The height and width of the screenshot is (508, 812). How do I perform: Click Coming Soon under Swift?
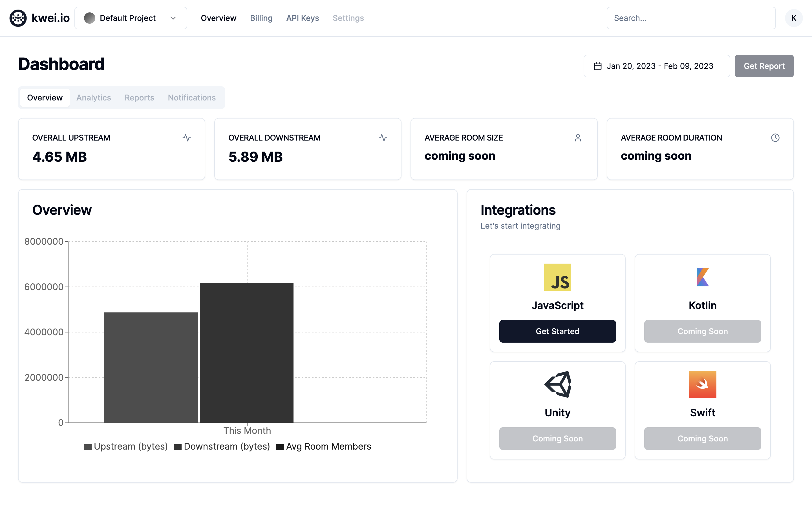[703, 439]
